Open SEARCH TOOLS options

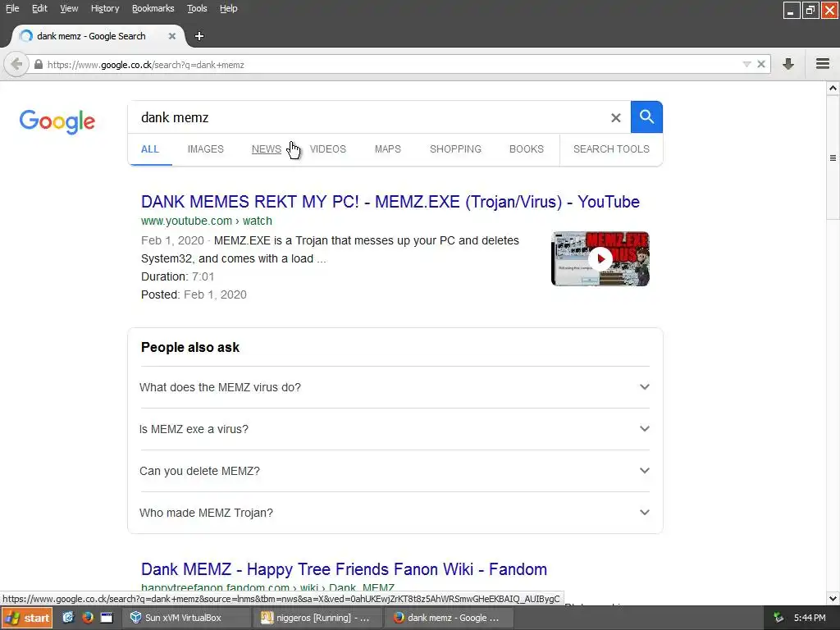pos(611,149)
